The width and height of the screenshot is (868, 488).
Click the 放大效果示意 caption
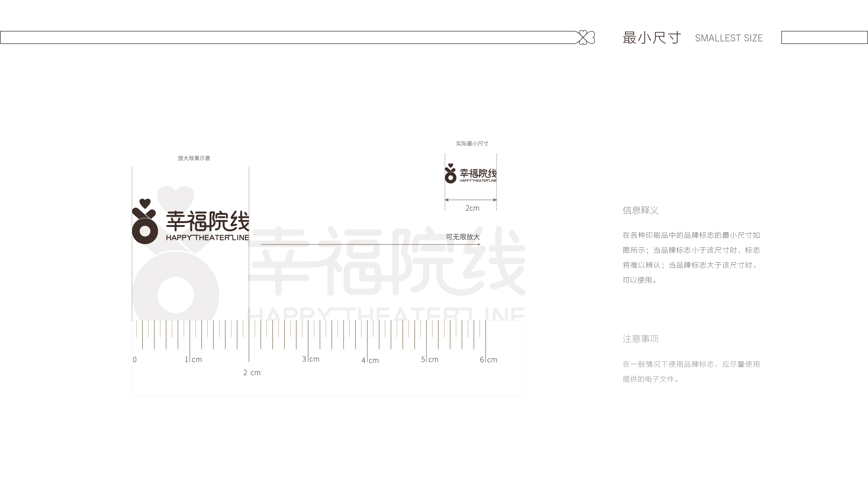point(194,158)
